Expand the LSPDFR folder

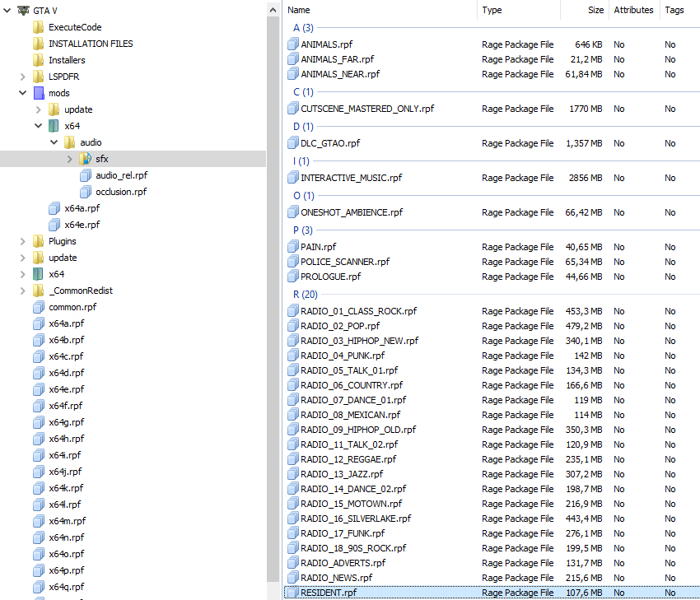point(23,77)
